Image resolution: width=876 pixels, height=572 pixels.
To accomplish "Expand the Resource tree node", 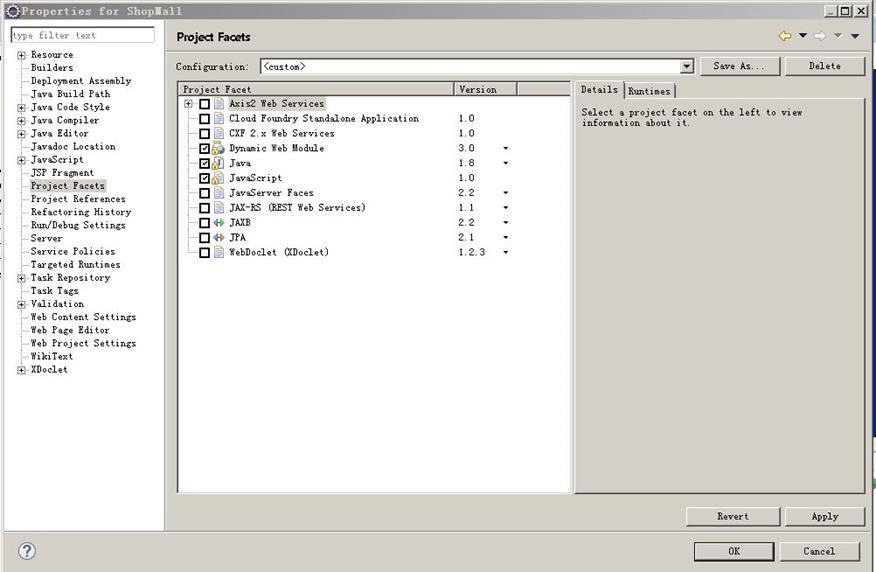I will [x=21, y=55].
